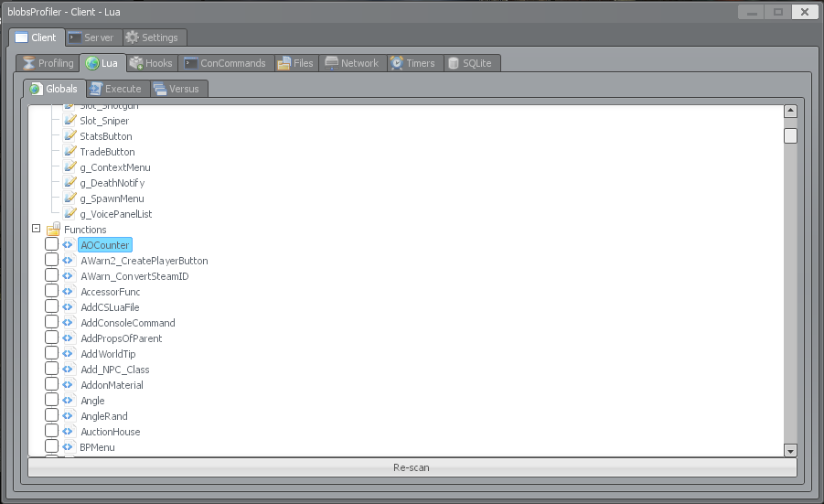Open the SQLite tab
Screen dimensions: 824x504
pos(471,63)
